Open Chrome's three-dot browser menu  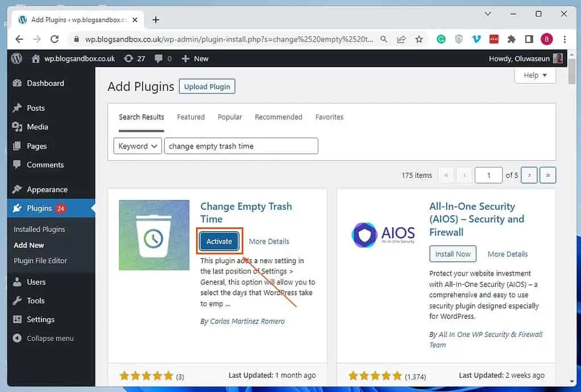565,39
